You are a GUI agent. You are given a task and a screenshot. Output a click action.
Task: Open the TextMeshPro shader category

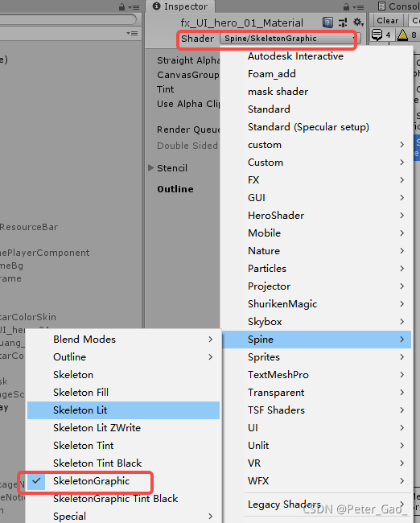coord(316,375)
